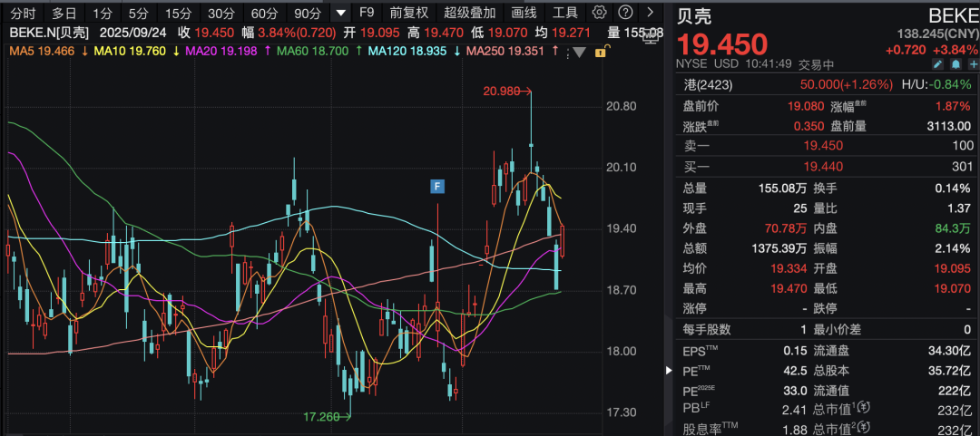Click the 最高 value 19.470
Viewport: 980px width, 436px height.
pos(789,288)
